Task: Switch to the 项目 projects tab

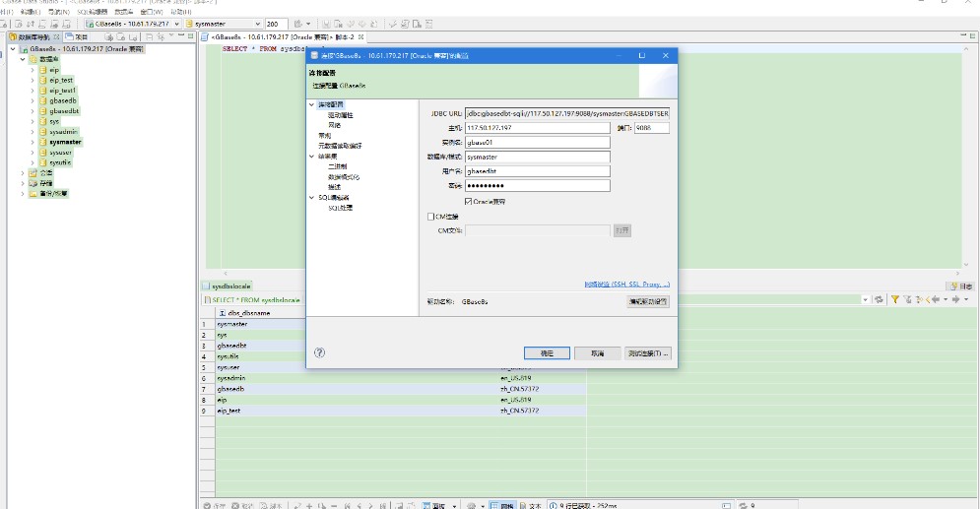Action: pyautogui.click(x=78, y=36)
